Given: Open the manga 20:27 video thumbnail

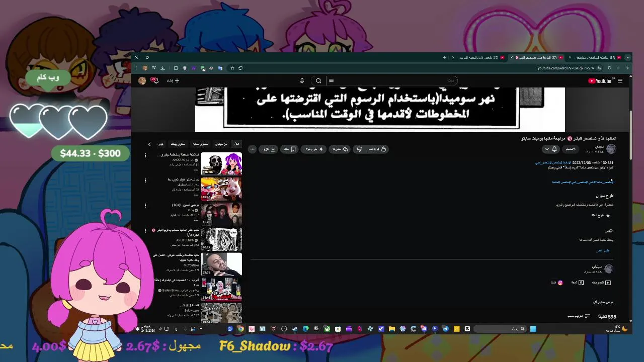Looking at the screenshot, I should (x=221, y=239).
